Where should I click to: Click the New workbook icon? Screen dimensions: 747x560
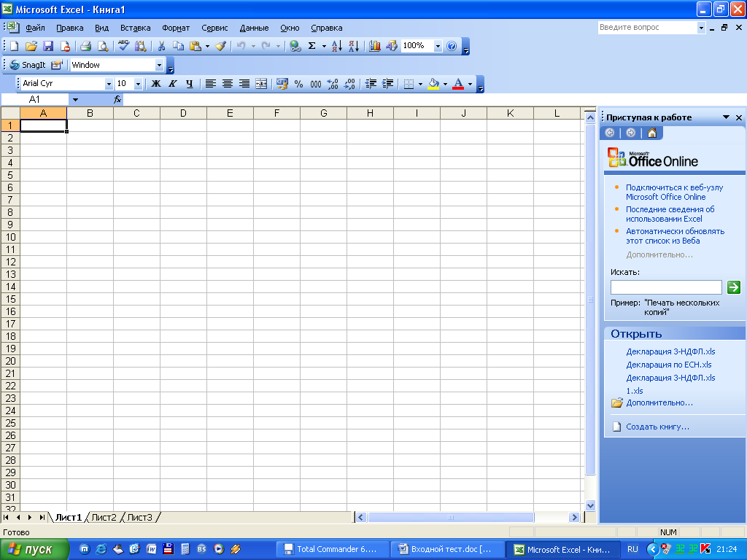pyautogui.click(x=15, y=46)
